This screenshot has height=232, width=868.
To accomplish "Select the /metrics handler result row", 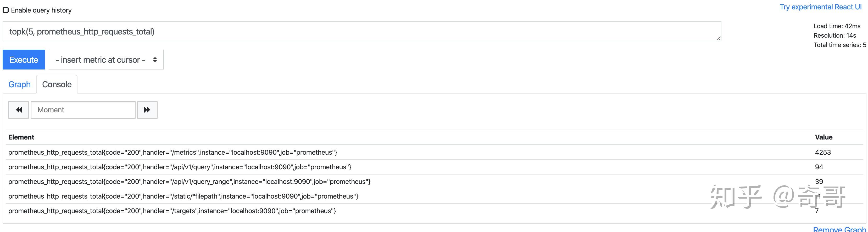I will coord(173,152).
